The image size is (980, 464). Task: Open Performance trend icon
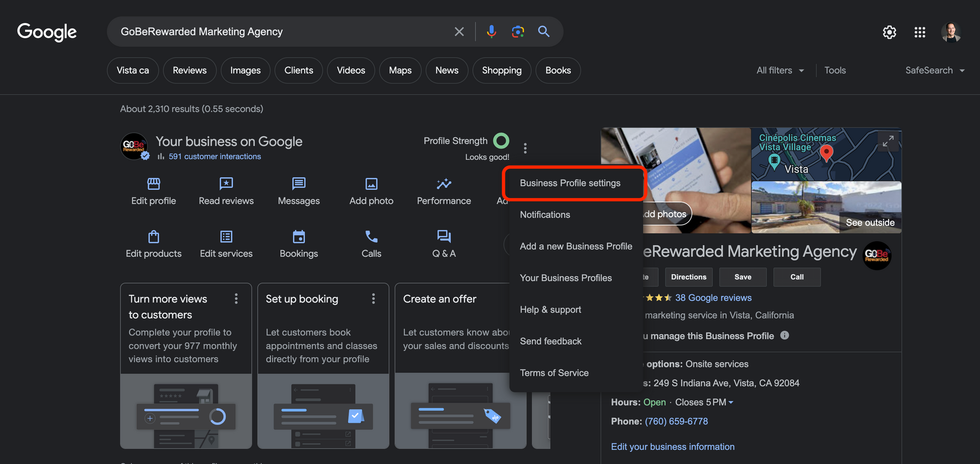pos(444,184)
